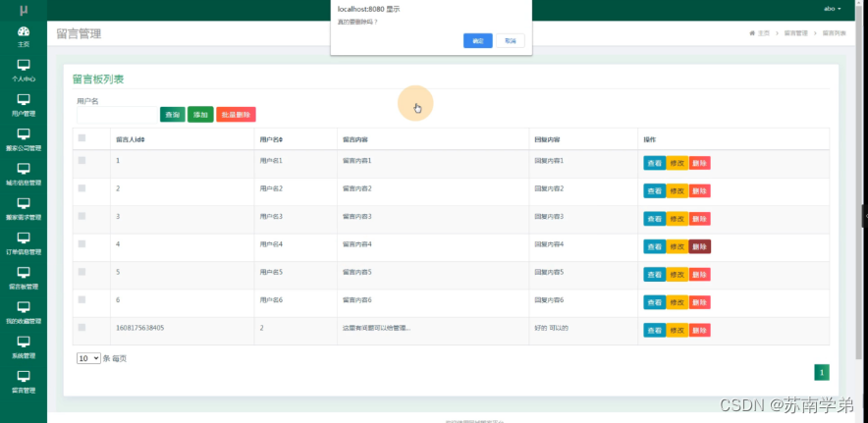The image size is (868, 423).
Task: Open 搬家公司管理 sidebar item
Action: [x=24, y=140]
